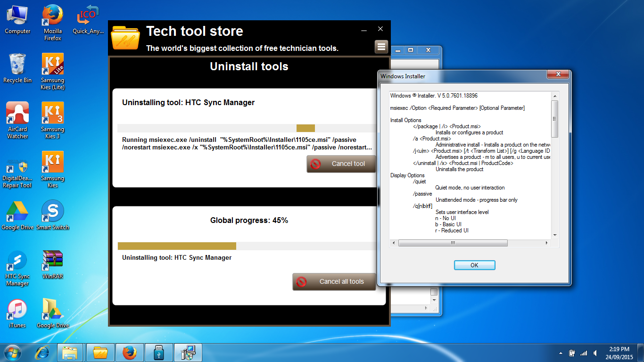Show hidden system tray icons
644x362 pixels.
[x=561, y=353]
